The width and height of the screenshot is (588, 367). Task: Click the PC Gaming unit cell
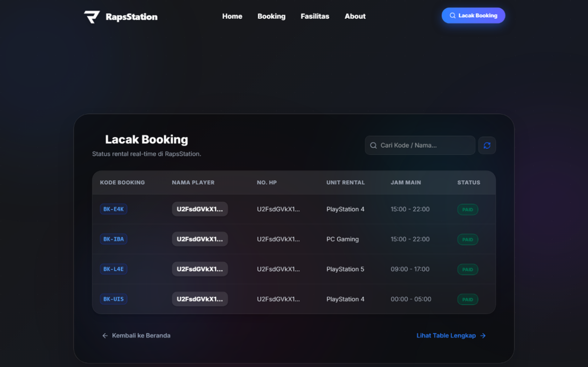pyautogui.click(x=342, y=239)
